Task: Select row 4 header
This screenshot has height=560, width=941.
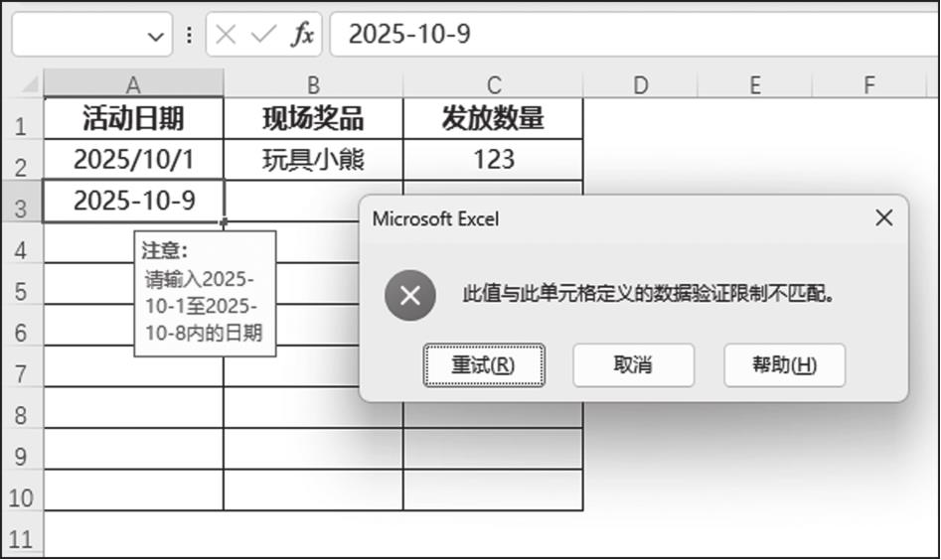Action: point(21,242)
